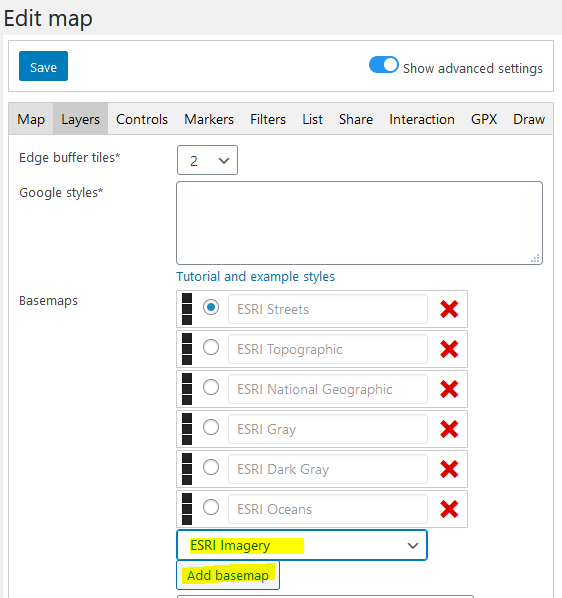Select ESRI Topographic as default basemap
The image size is (562, 598).
(x=211, y=347)
